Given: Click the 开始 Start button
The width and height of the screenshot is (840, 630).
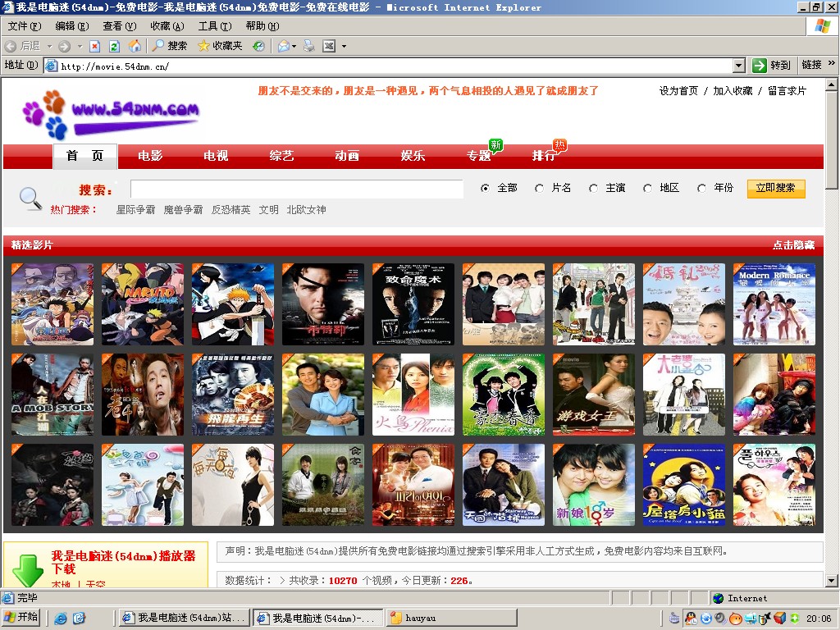Looking at the screenshot, I should [x=21, y=618].
